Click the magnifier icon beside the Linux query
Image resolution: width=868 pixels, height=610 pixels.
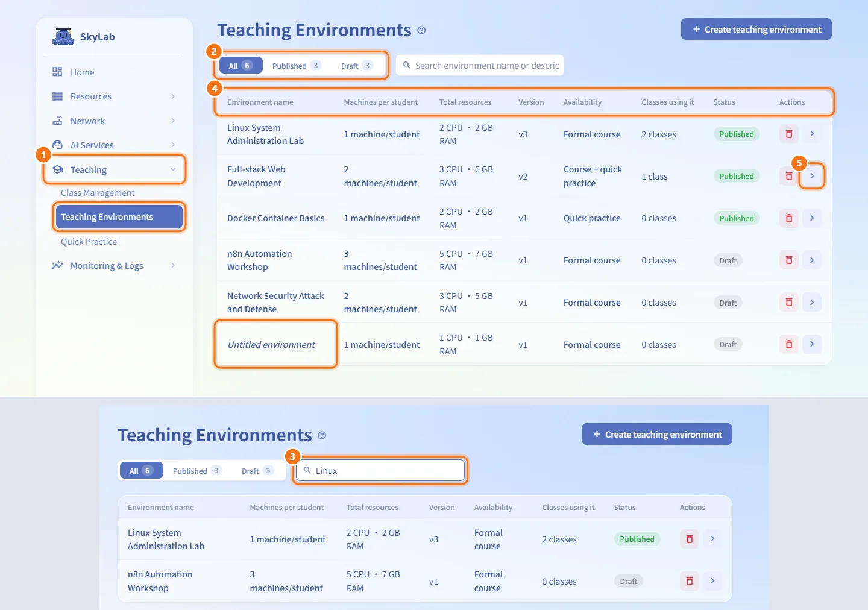click(x=307, y=470)
